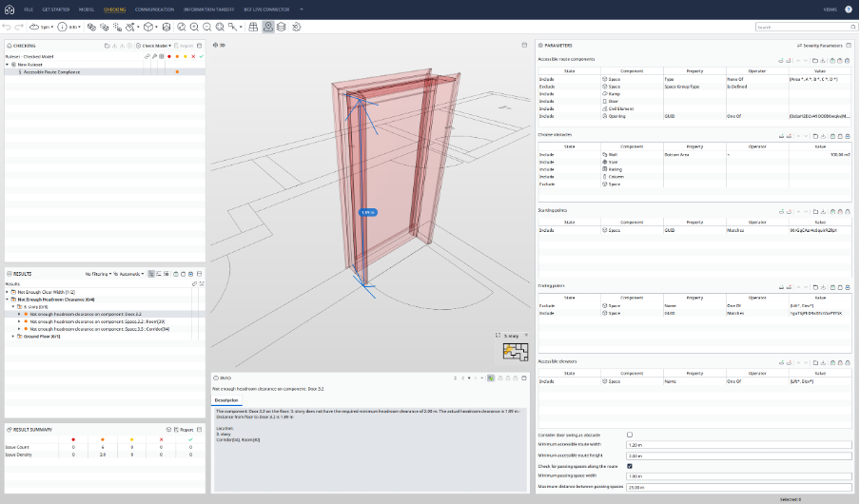This screenshot has width=860, height=504.
Task: Click the Undo arrow in the toolbar
Action: coord(8,27)
